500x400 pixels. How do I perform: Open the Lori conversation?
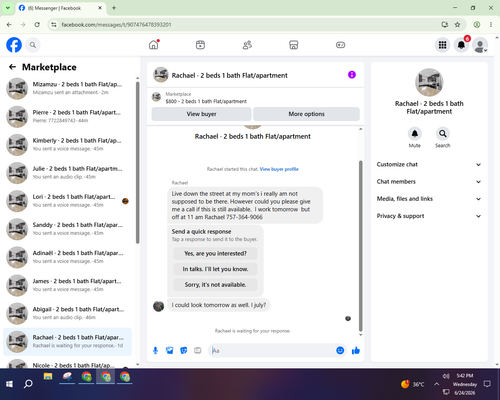67,201
